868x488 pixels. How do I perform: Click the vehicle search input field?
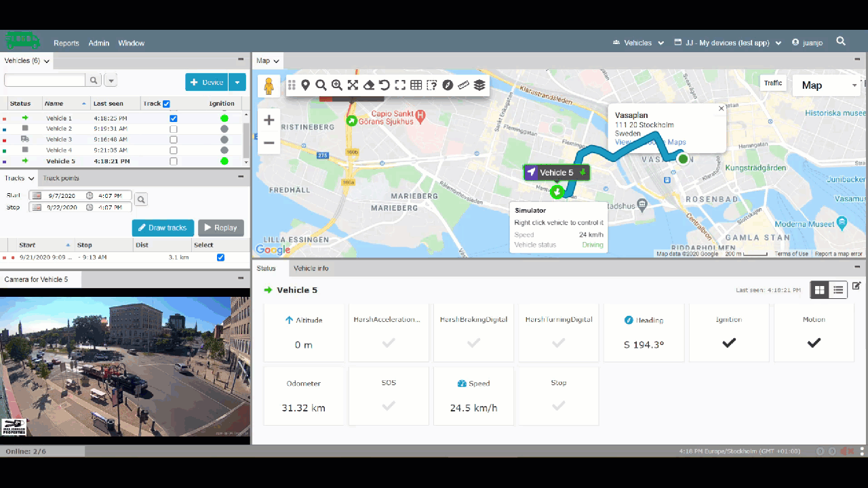tap(45, 81)
